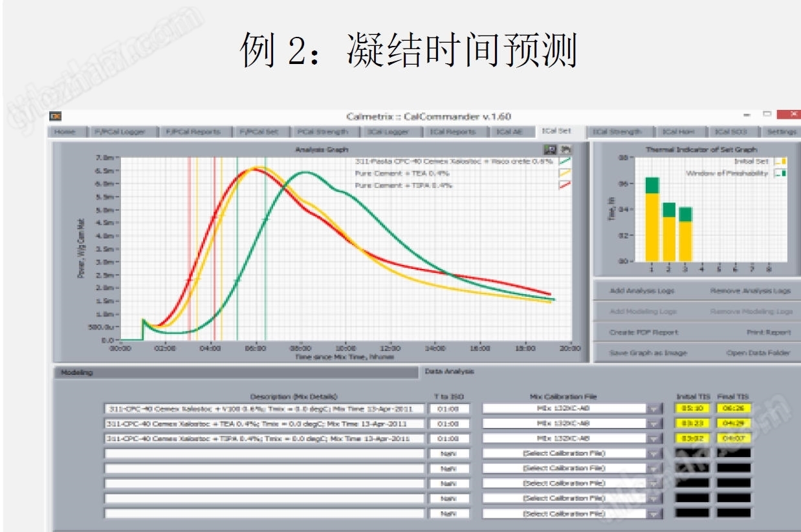Switch to the ICal Logger tab
Image resolution: width=801 pixels, height=532 pixels.
pos(388,132)
